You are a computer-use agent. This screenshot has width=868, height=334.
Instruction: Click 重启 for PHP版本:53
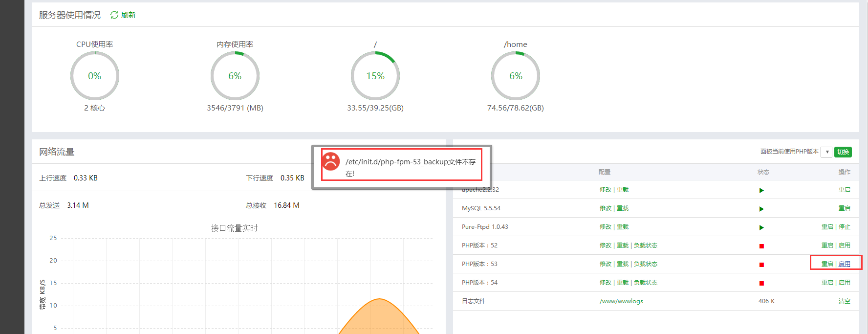[x=827, y=264]
